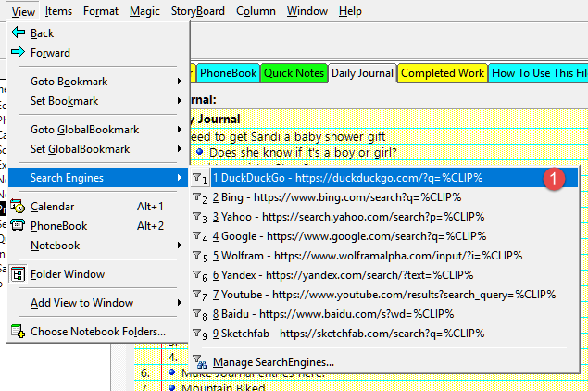Screen dimensions: 588x391
Task: Click the PhoneBook telephone icon in menu
Action: pos(18,225)
